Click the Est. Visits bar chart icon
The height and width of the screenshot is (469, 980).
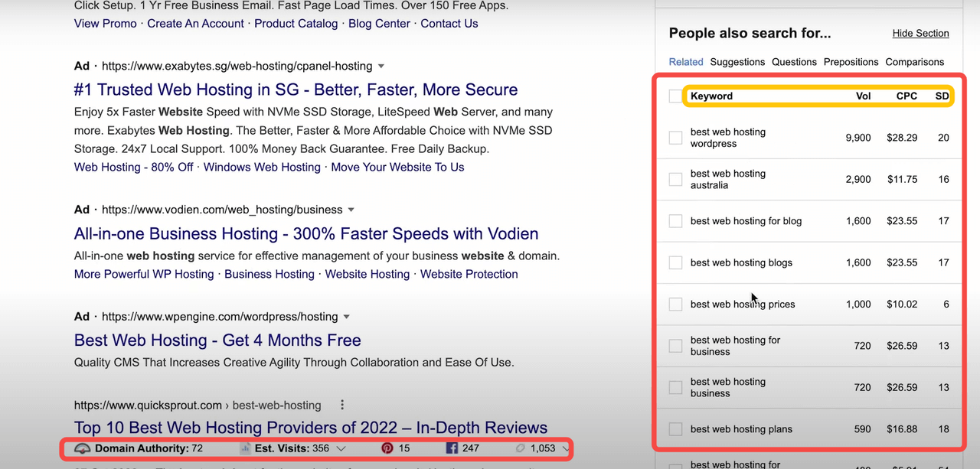245,448
